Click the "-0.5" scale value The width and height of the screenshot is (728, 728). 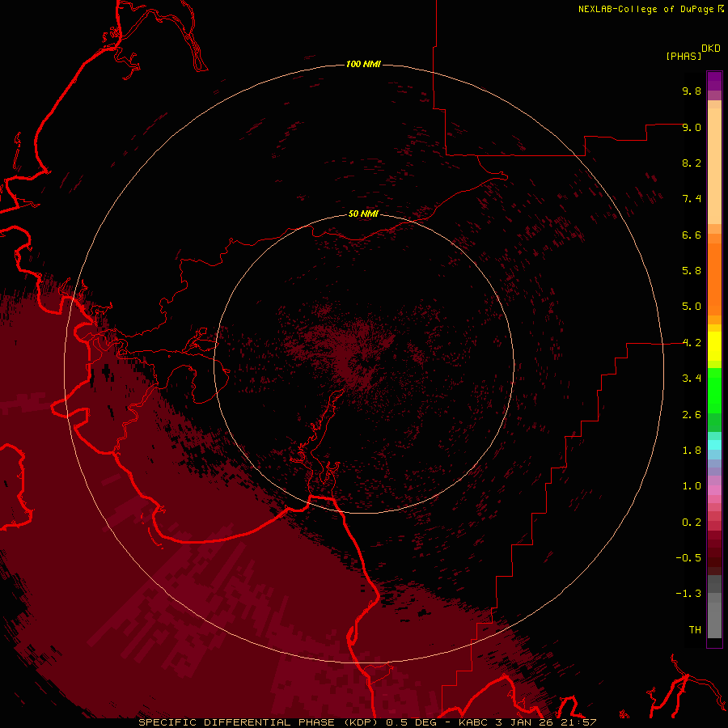point(688,558)
